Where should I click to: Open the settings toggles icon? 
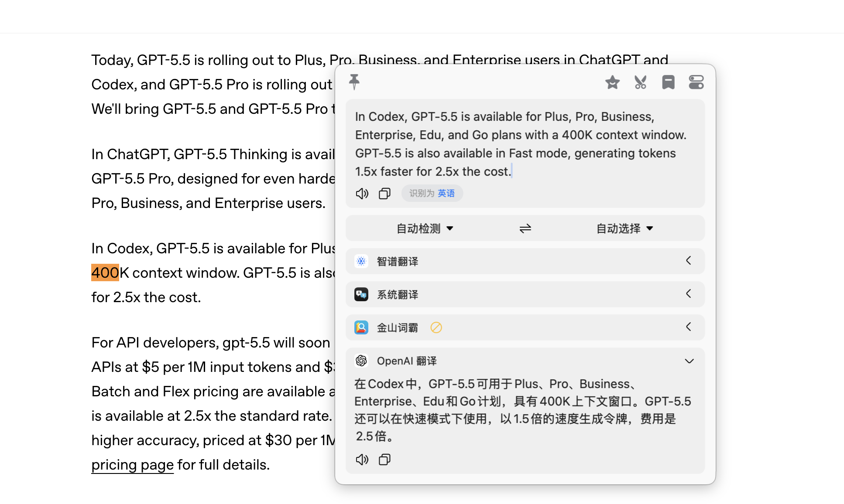(x=696, y=82)
